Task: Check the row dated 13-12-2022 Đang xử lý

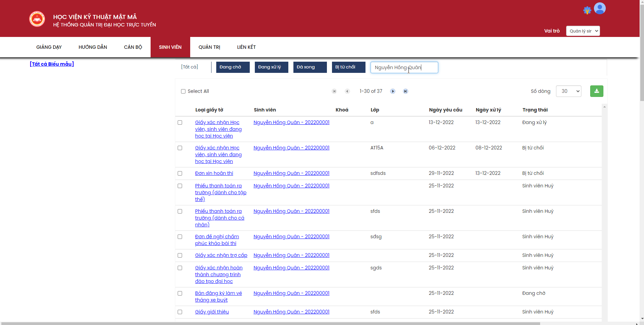Action: (180, 123)
